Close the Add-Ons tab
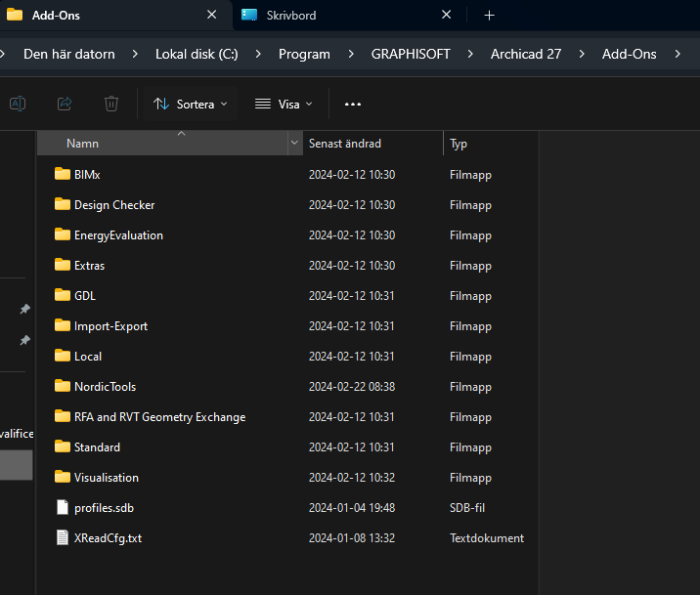This screenshot has width=700, height=595. pos(212,16)
